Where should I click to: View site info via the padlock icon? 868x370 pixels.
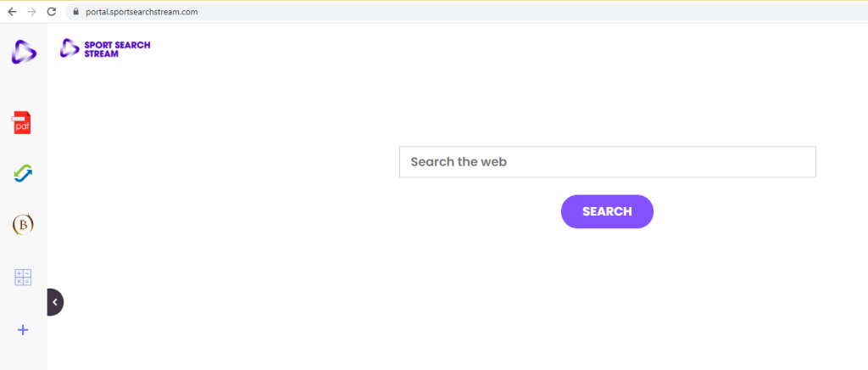(75, 12)
